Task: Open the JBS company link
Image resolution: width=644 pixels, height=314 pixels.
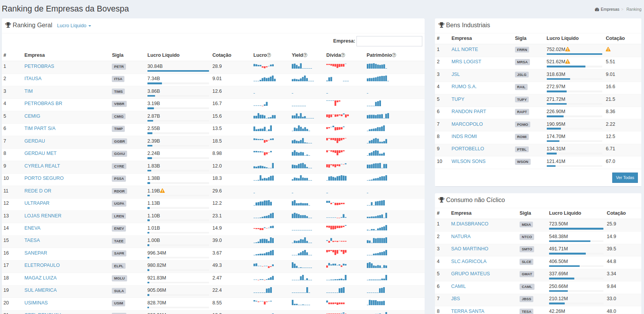Action: pos(455,299)
